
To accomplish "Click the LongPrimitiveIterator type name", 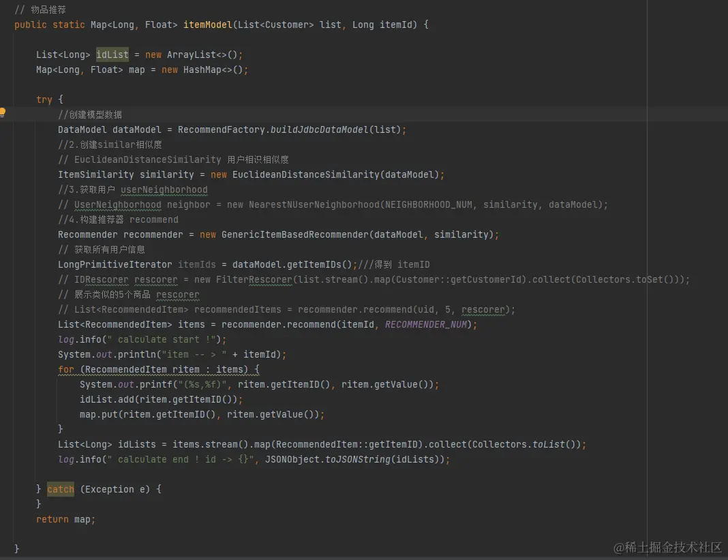I will [115, 264].
